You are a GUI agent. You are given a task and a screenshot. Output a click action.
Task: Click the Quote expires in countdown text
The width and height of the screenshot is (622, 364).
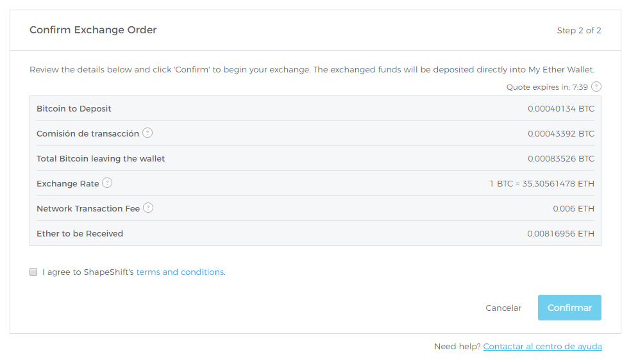(x=547, y=87)
